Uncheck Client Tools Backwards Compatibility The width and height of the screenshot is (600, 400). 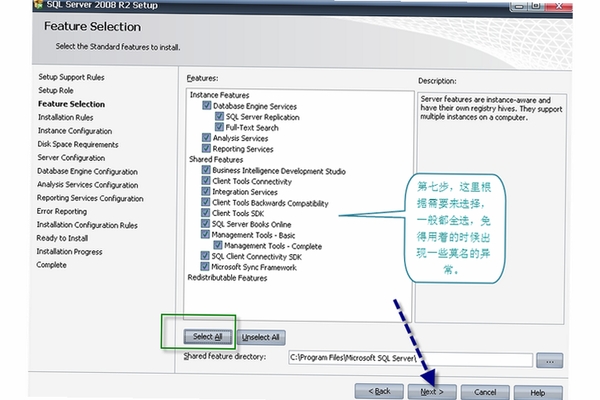click(x=206, y=202)
